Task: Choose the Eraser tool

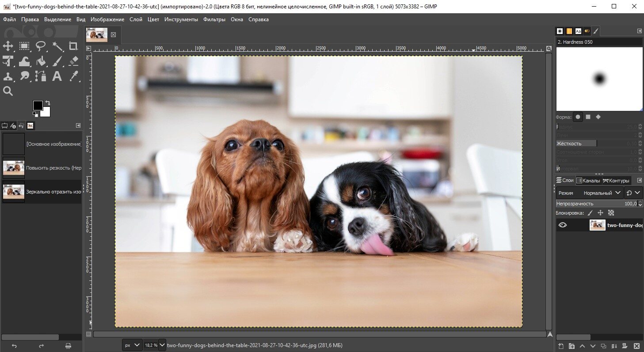Action: 73,61
